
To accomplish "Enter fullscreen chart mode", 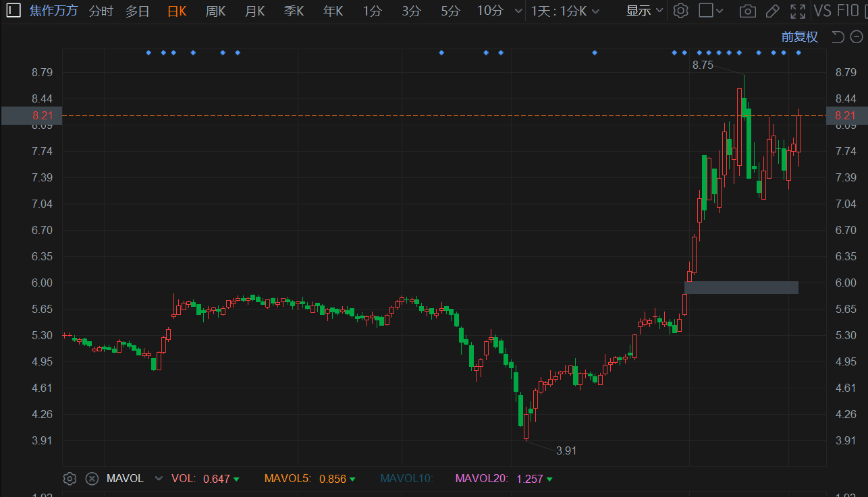I will 797,11.
